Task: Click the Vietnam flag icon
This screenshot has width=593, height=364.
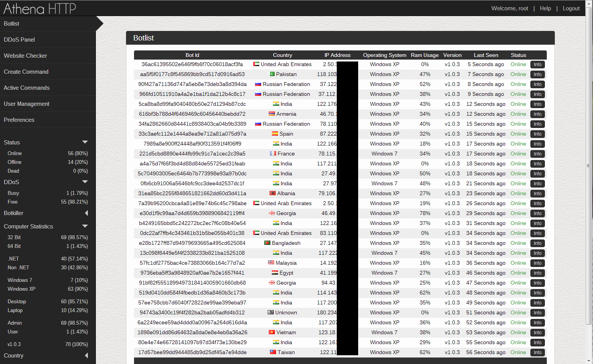Action: 272,332
